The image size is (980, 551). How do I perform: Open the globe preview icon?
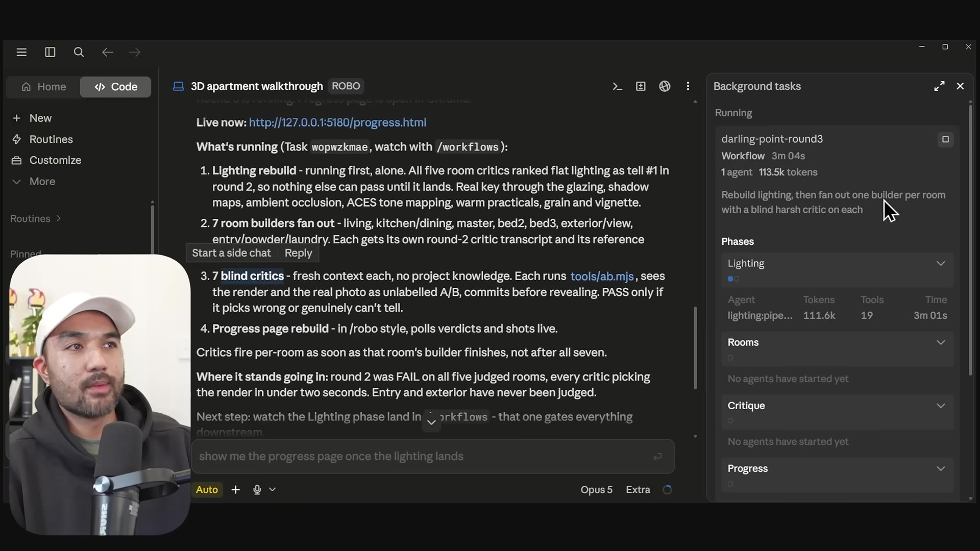[665, 86]
